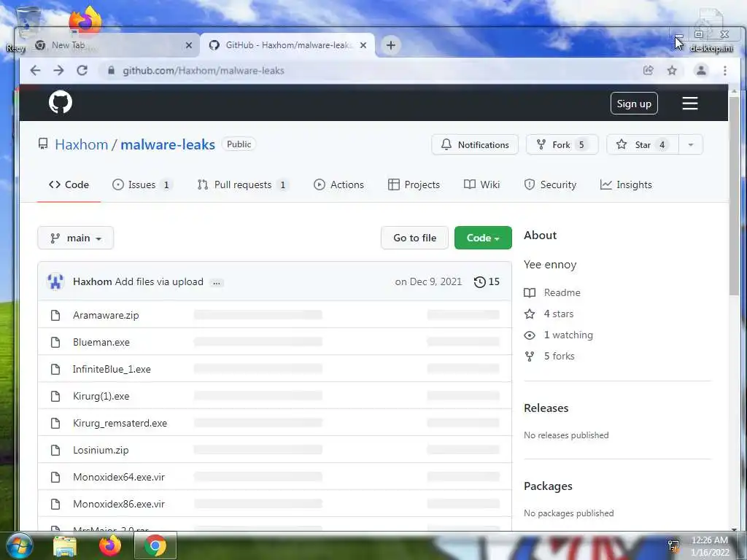This screenshot has width=747, height=560.
Task: Open Windows Explorer from taskbar
Action: coord(65,546)
